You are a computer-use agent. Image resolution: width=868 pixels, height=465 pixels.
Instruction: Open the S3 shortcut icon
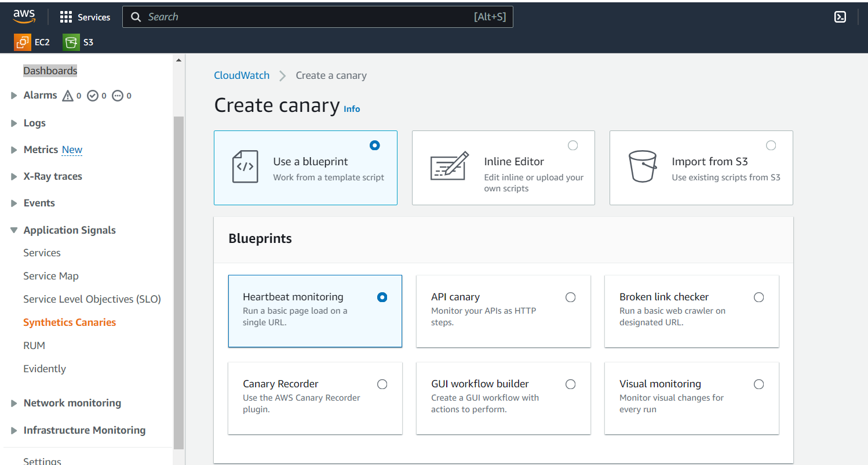(71, 42)
